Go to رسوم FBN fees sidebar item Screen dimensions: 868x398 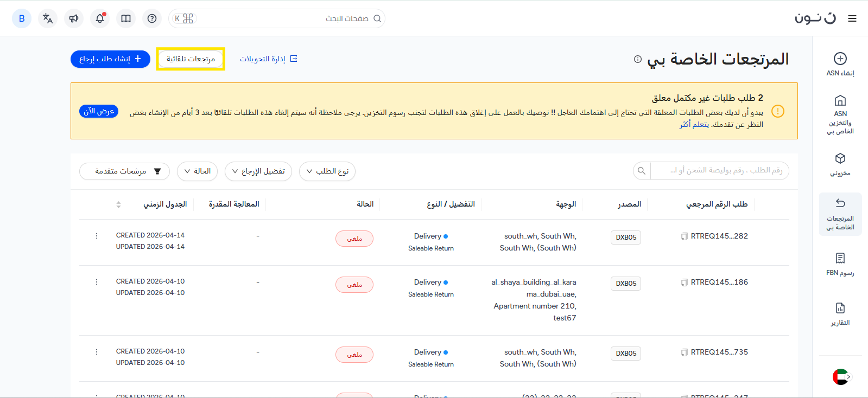840,264
